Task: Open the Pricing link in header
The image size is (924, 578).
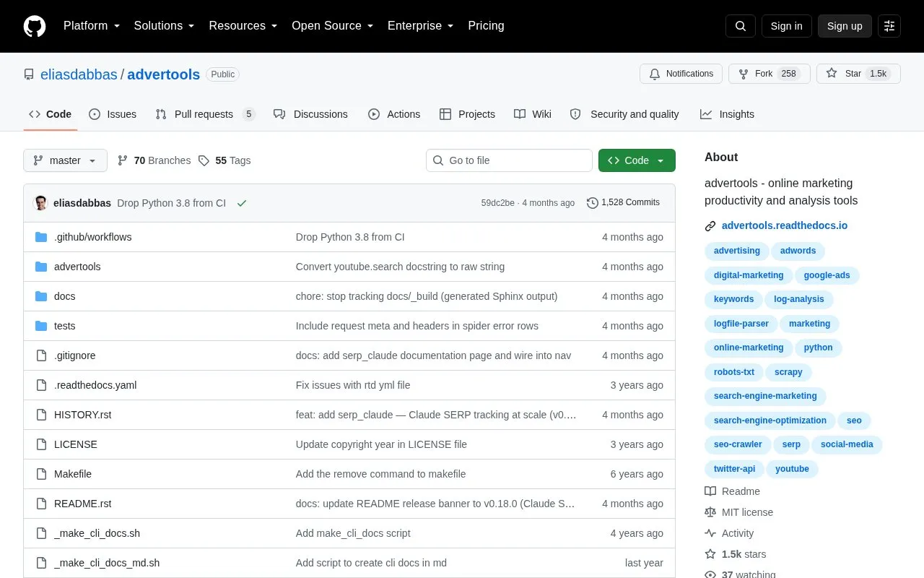Action: click(x=486, y=26)
